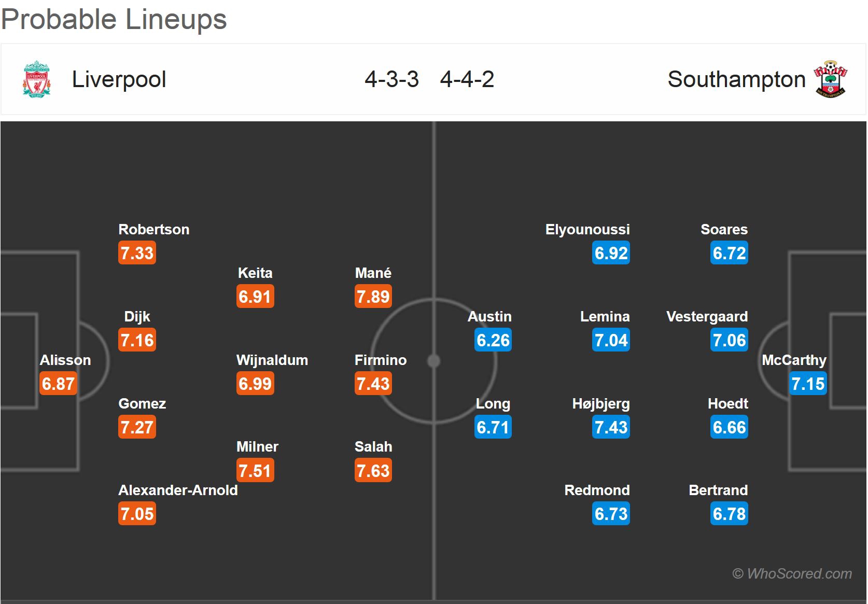Click Austin's 6.26 rating badge

click(493, 340)
